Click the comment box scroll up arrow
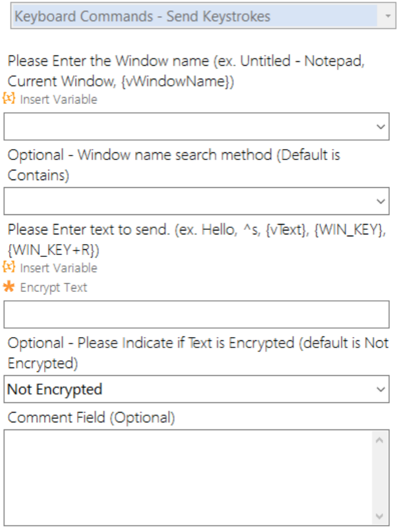 379,440
